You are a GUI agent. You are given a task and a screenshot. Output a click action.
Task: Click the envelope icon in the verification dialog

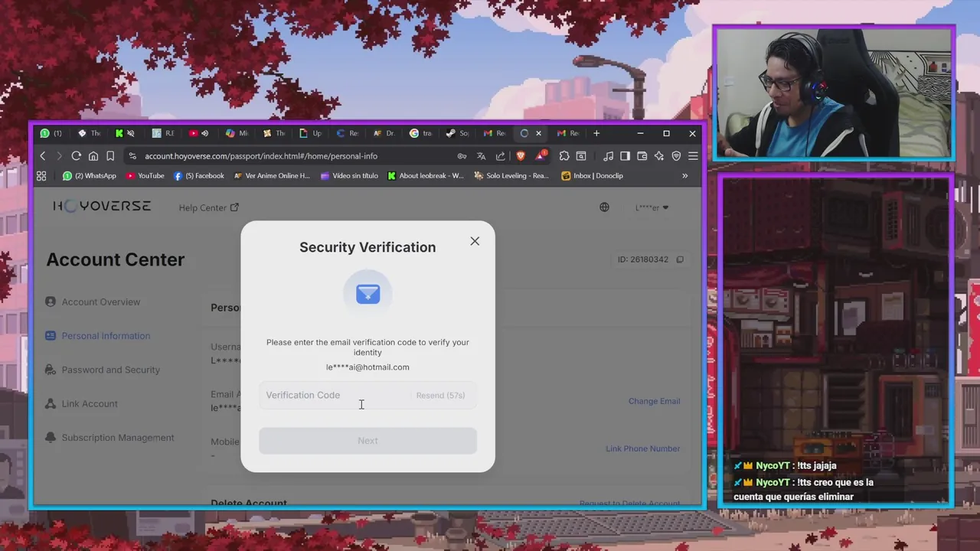367,294
